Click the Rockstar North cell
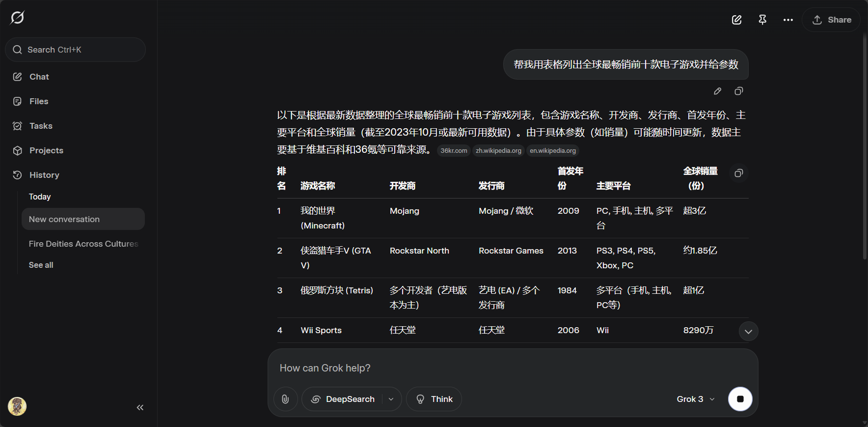The width and height of the screenshot is (868, 427). point(419,251)
